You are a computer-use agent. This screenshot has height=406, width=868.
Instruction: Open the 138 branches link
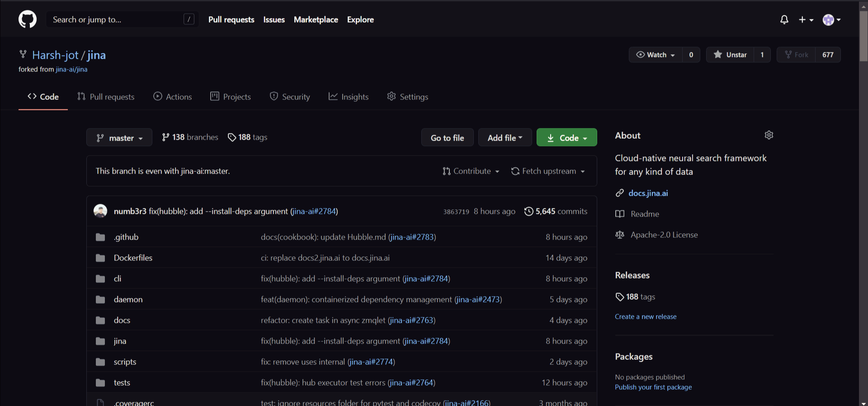[x=190, y=137]
